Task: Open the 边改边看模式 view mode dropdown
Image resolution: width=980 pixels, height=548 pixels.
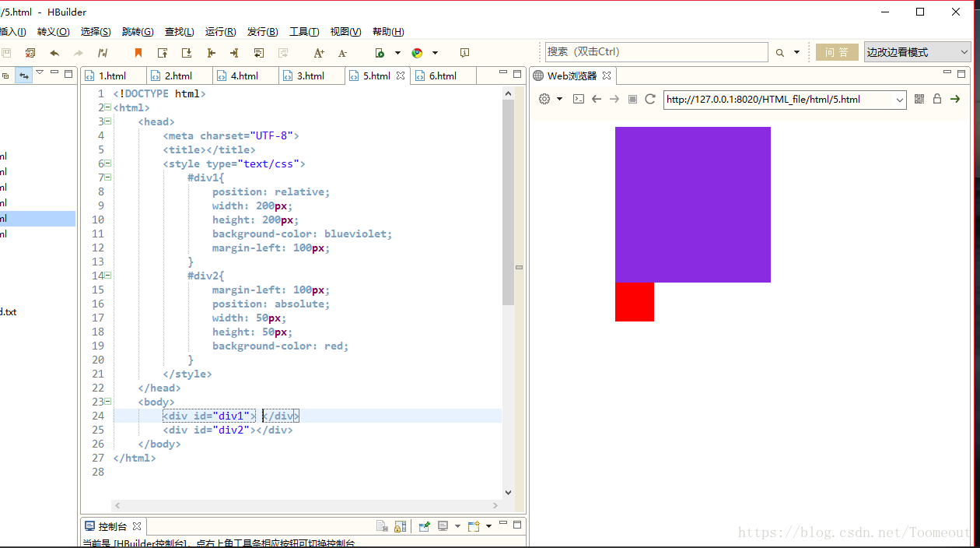Action: click(918, 52)
